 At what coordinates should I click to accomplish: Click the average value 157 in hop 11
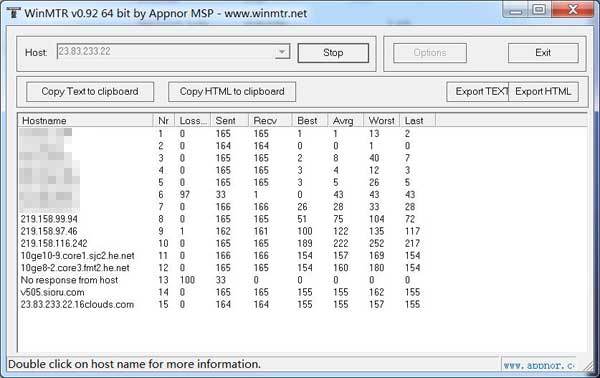341,256
